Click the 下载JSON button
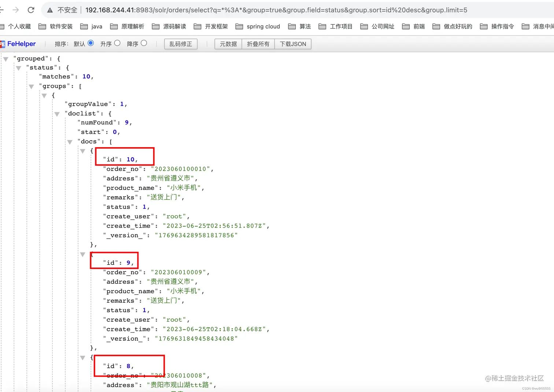 tap(293, 44)
